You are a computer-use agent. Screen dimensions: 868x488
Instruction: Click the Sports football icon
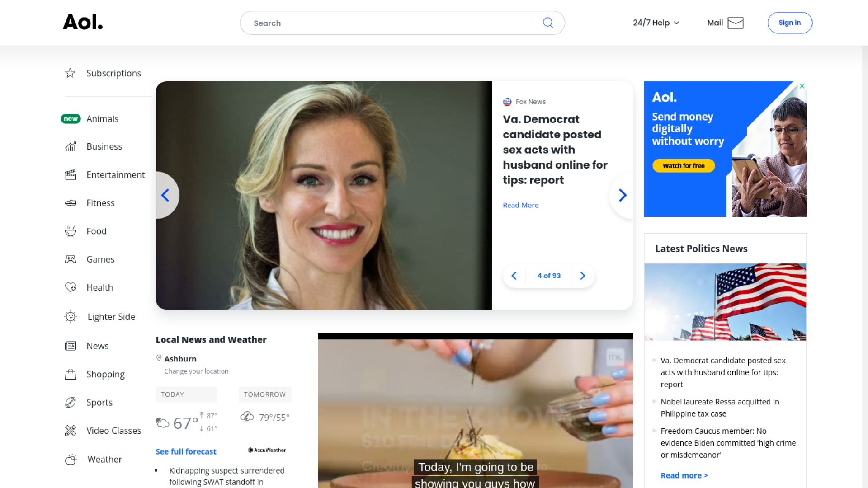click(x=71, y=402)
